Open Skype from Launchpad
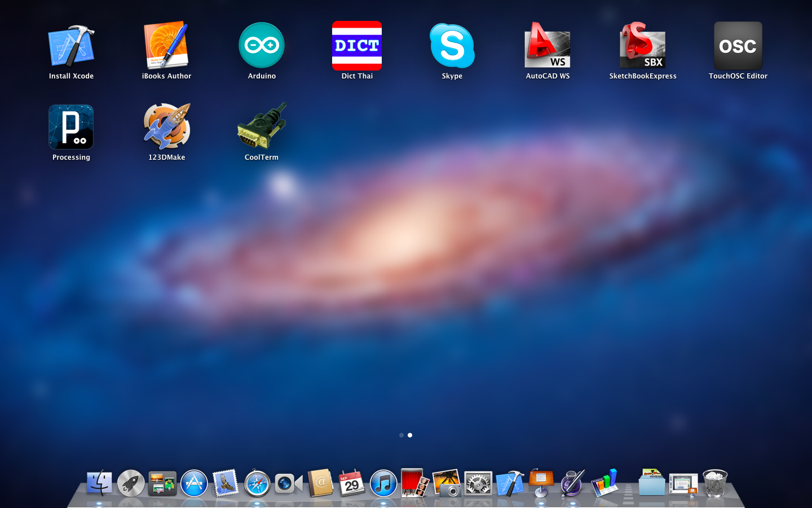The width and height of the screenshot is (812, 508). pyautogui.click(x=452, y=46)
